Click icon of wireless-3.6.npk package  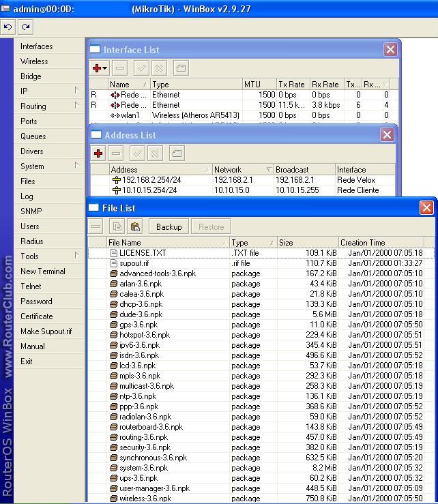click(x=113, y=499)
